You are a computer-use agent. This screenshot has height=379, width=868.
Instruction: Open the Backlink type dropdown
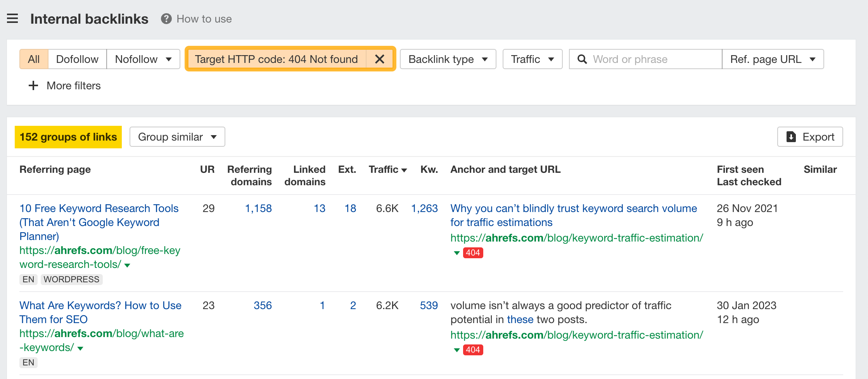(x=448, y=59)
